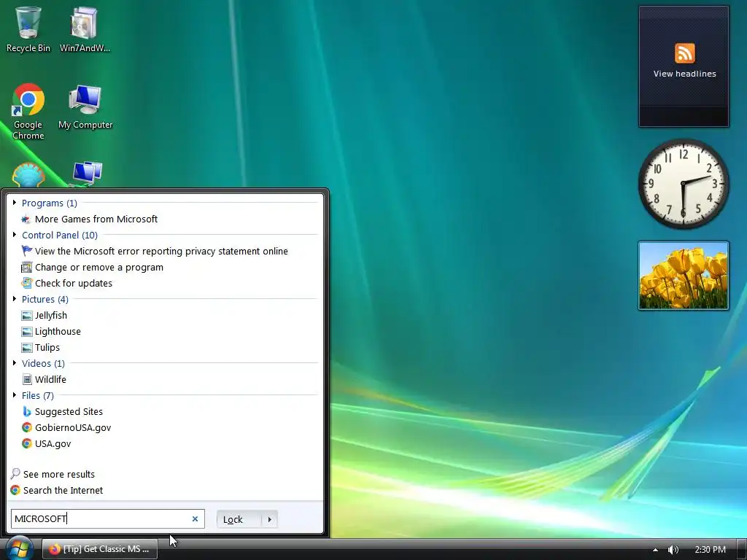This screenshot has width=747, height=560.
Task: Open View the Microsoft error reporting privacy statement
Action: coord(161,251)
